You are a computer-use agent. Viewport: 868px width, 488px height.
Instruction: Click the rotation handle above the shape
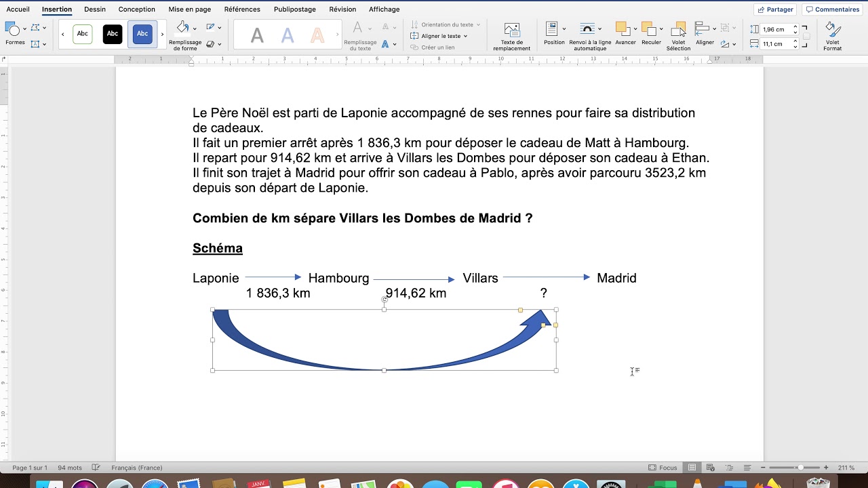384,299
